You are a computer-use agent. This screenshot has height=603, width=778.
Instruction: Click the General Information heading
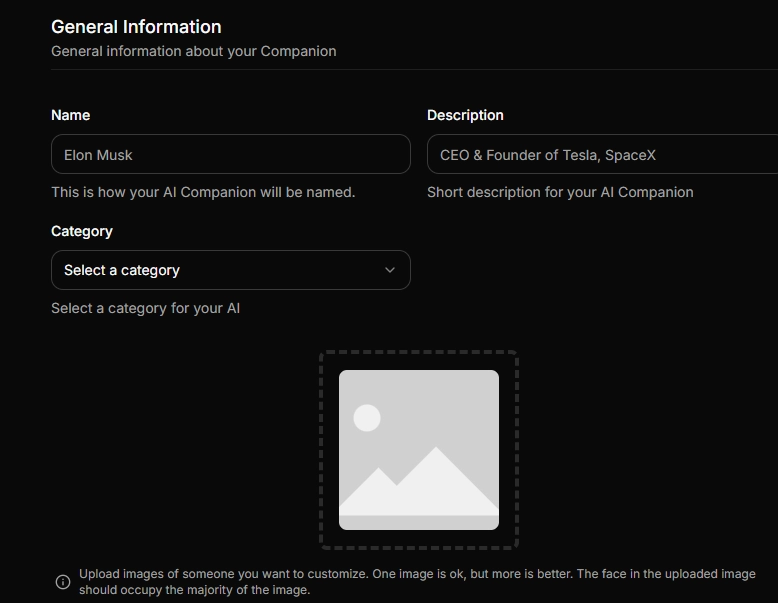pyautogui.click(x=136, y=27)
